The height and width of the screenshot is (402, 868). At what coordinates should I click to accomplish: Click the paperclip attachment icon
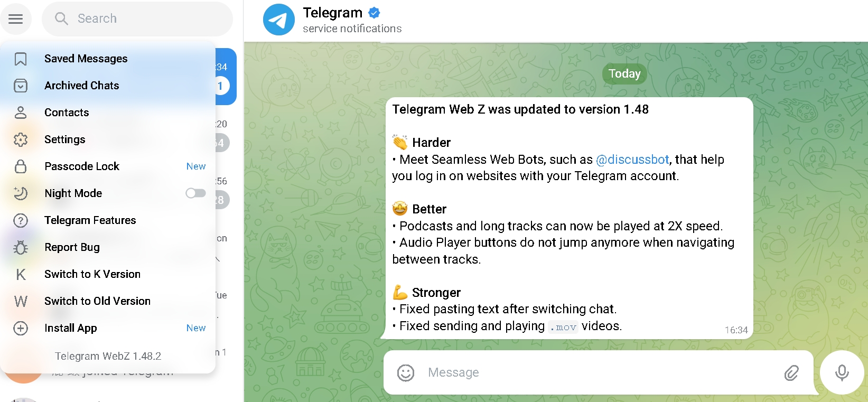coord(791,372)
